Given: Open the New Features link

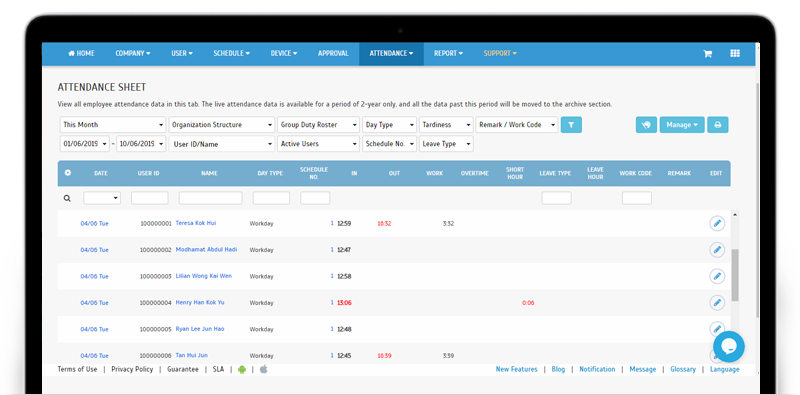Looking at the screenshot, I should pyautogui.click(x=516, y=369).
